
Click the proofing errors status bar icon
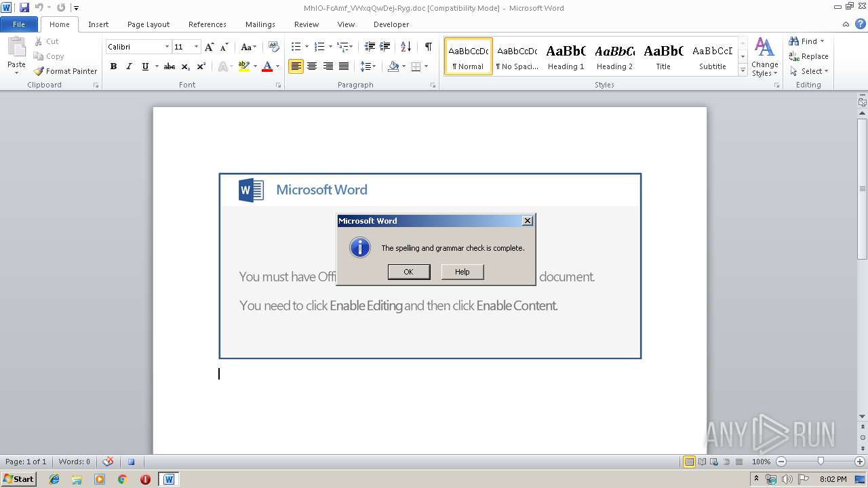tap(108, 462)
